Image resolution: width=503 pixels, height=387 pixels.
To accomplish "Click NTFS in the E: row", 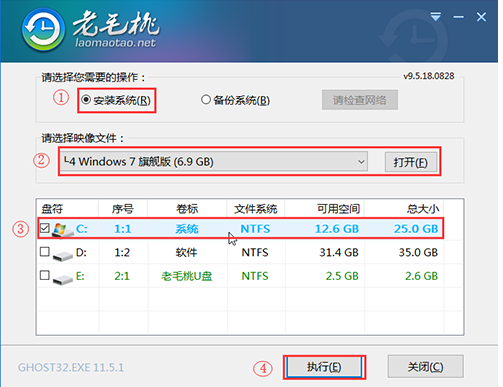I will (x=255, y=276).
